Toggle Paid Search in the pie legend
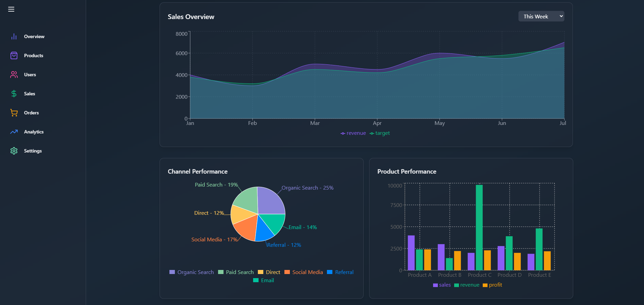The height and width of the screenshot is (305, 644). [236, 272]
